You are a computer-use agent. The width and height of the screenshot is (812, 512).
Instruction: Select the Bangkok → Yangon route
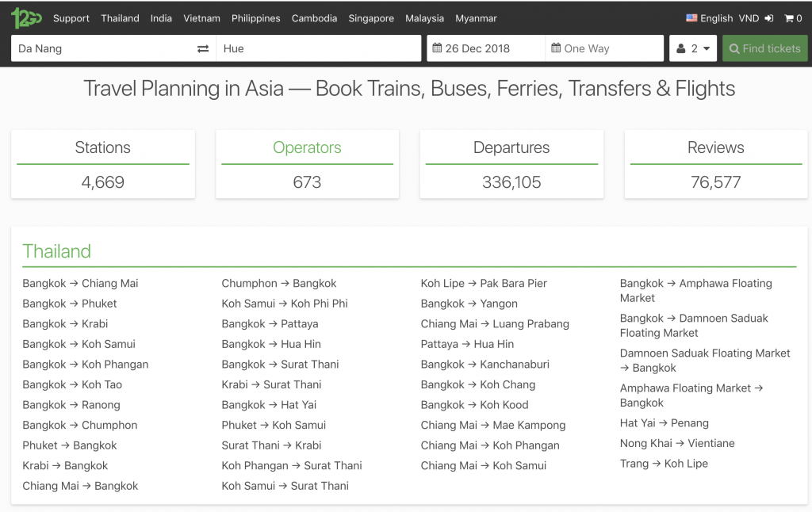469,304
